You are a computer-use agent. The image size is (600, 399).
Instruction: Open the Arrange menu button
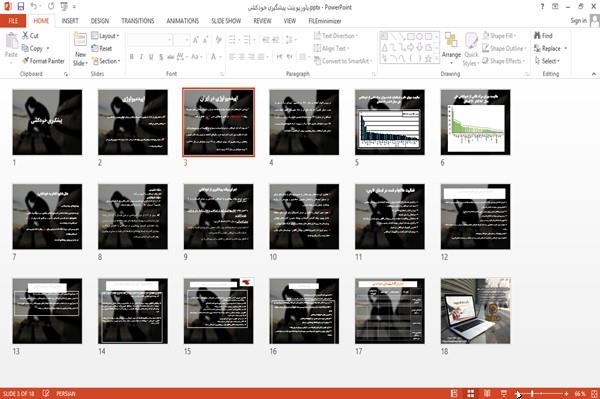(451, 47)
